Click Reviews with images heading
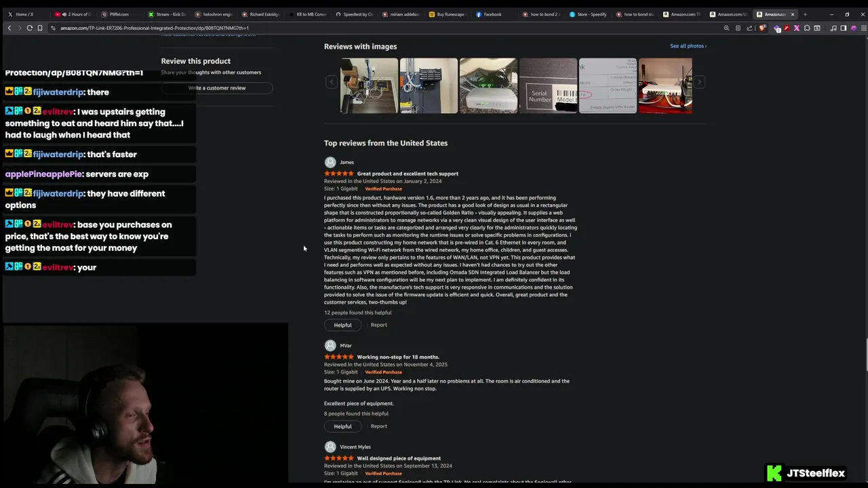This screenshot has height=488, width=868. (x=360, y=47)
